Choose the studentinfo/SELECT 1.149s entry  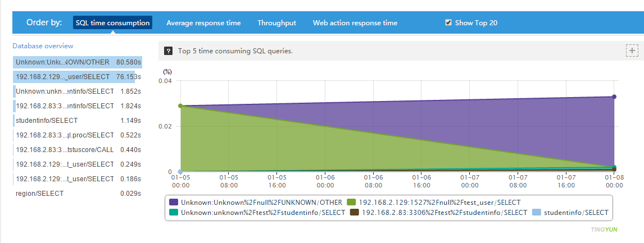click(78, 120)
